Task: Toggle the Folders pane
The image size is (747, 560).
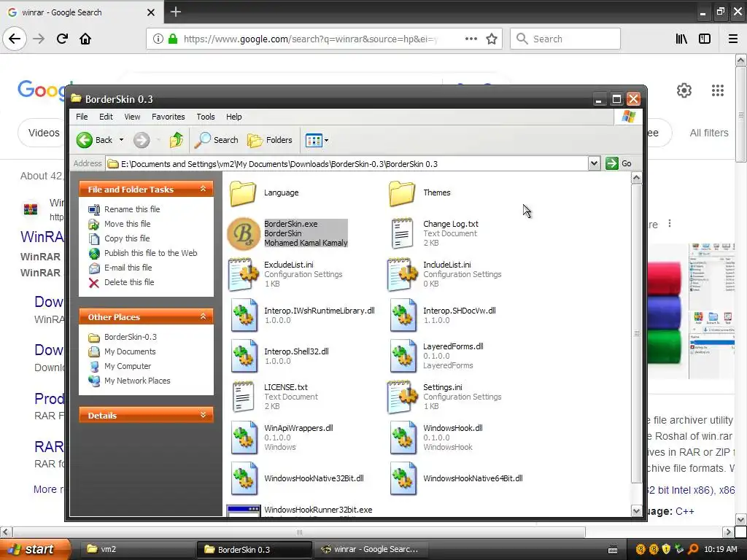Action: coord(270,140)
